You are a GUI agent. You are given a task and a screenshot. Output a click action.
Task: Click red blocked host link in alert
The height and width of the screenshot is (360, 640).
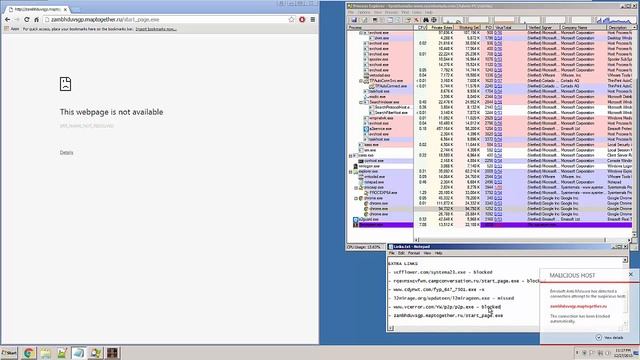point(578,306)
